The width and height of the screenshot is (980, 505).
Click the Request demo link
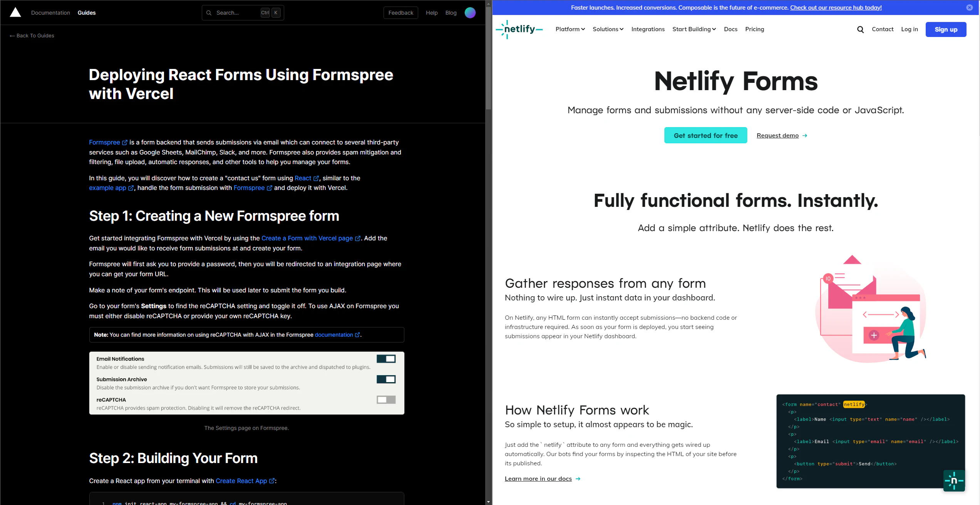point(778,136)
